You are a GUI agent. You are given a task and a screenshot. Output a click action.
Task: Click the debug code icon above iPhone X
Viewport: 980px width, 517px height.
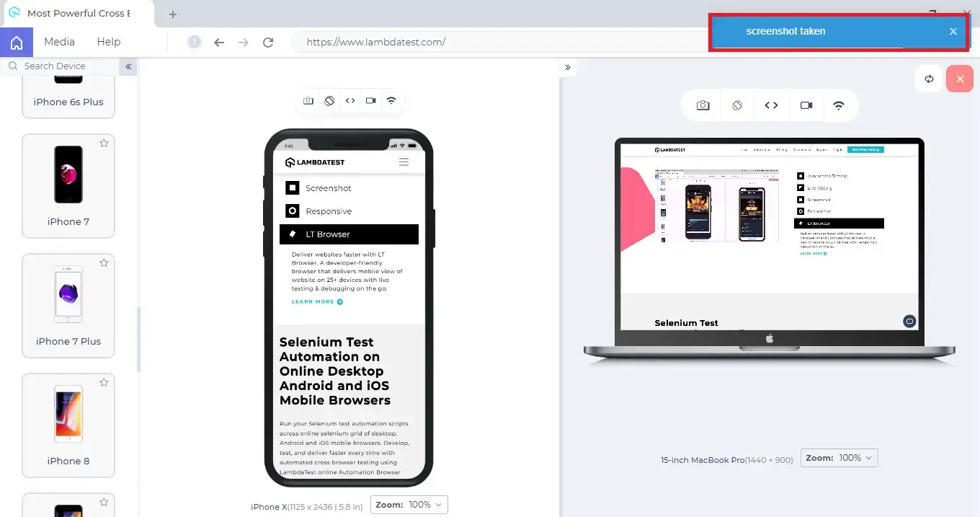point(350,101)
